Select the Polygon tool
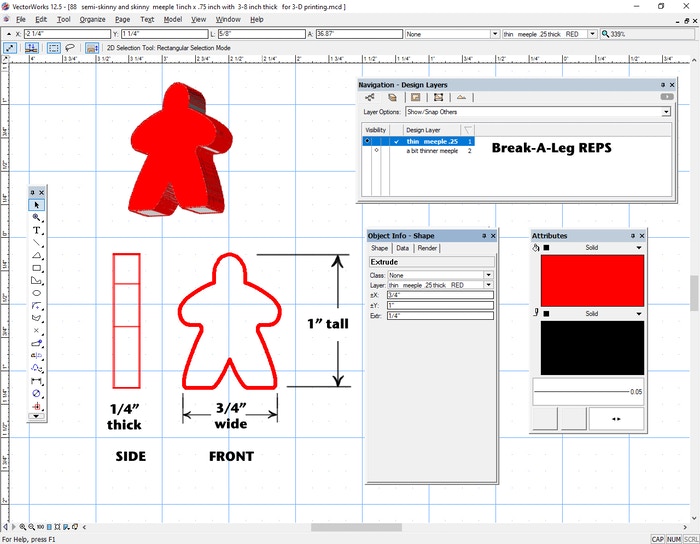700x544 pixels. pos(36,280)
